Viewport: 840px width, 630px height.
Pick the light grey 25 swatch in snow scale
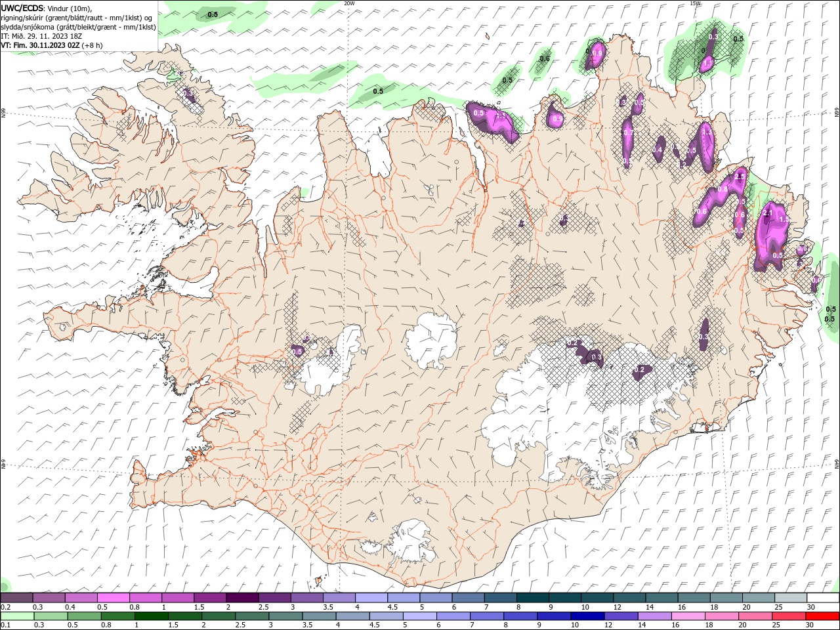click(790, 598)
